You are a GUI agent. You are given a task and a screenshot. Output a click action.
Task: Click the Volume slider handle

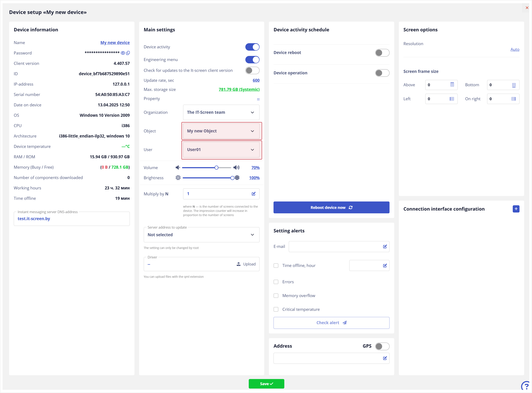[x=216, y=168]
